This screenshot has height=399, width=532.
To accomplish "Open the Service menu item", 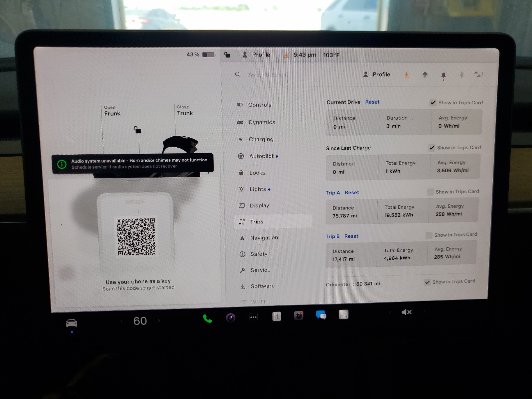I will [255, 270].
